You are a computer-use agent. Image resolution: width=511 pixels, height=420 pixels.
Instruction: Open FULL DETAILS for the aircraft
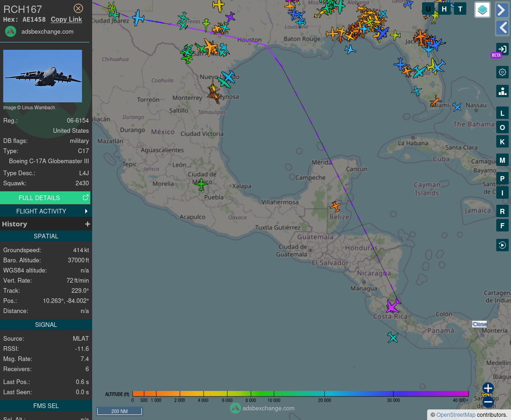(x=45, y=198)
